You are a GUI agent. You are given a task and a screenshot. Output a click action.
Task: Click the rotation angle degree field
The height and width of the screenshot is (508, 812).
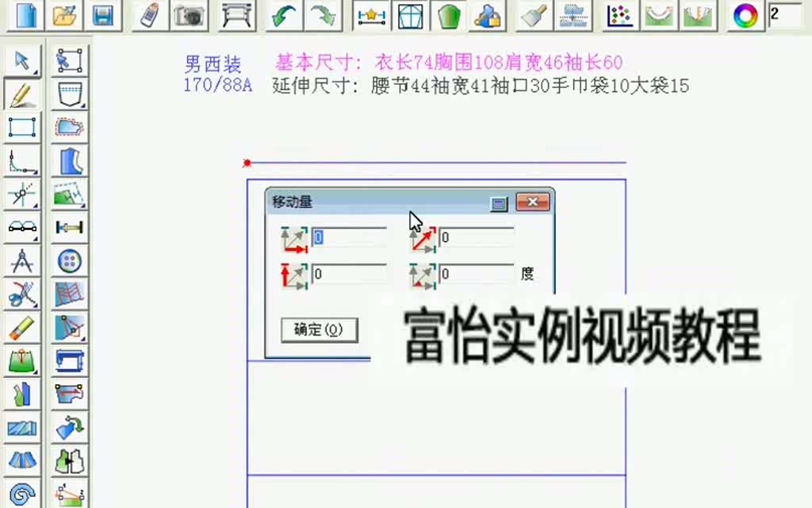476,274
